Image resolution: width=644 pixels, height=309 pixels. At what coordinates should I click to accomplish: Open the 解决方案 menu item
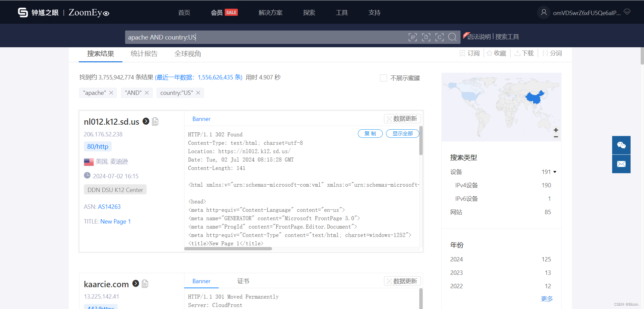tap(270, 12)
